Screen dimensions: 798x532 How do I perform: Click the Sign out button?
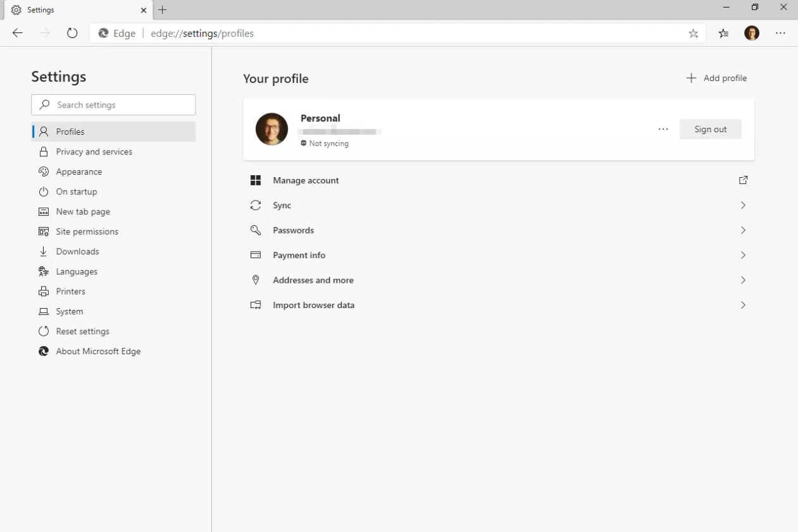[710, 129]
